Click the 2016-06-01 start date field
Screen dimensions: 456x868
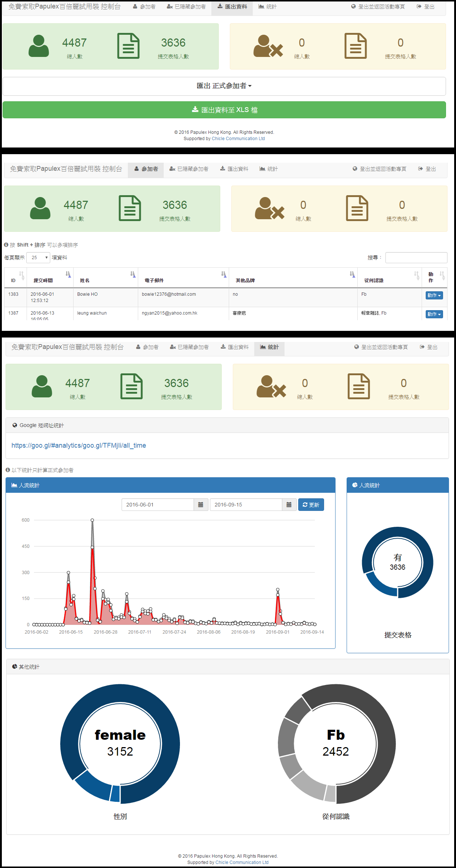coord(157,505)
